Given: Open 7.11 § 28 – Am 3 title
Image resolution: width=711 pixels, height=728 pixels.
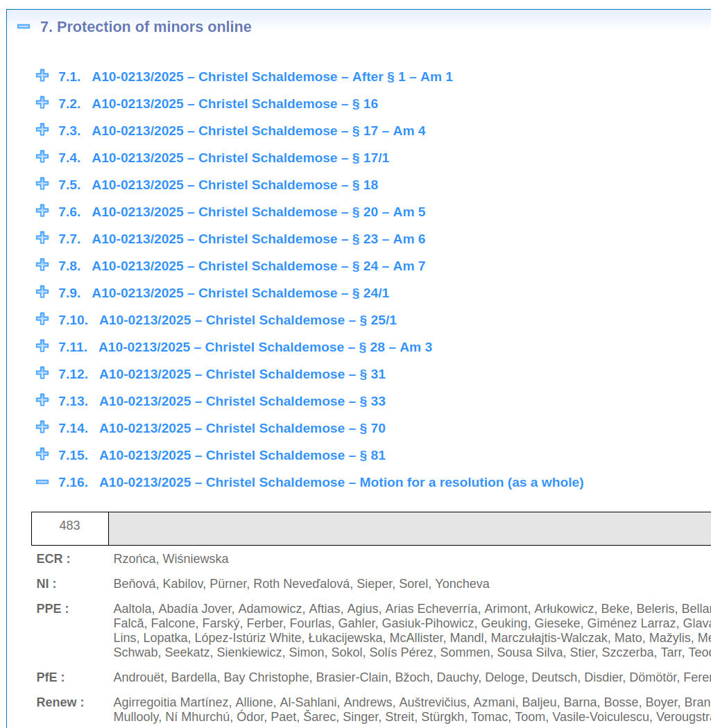Looking at the screenshot, I should (x=265, y=347).
